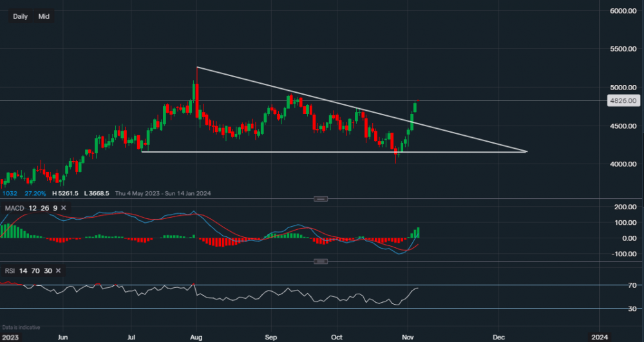Click the resize handle above the RSI panel

tap(320, 261)
